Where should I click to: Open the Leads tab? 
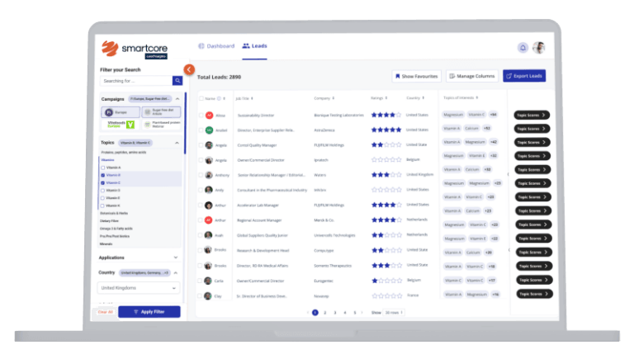coord(254,46)
